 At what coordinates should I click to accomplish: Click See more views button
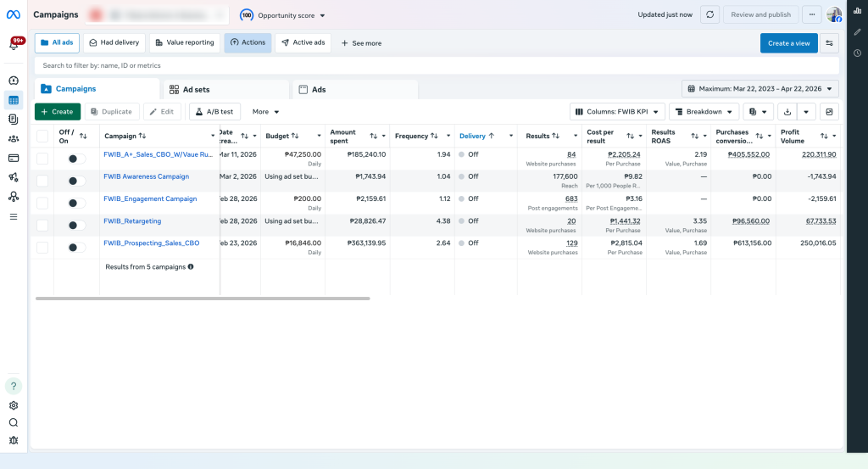361,43
